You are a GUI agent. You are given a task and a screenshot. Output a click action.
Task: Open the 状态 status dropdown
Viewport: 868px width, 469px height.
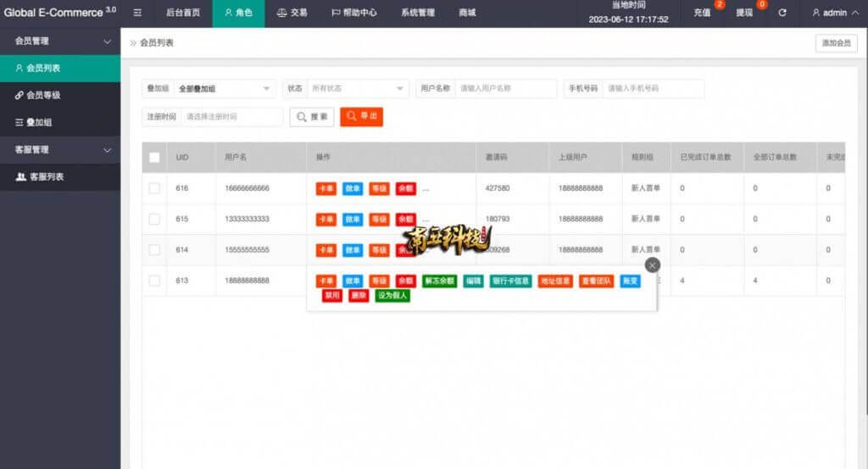[x=358, y=88]
